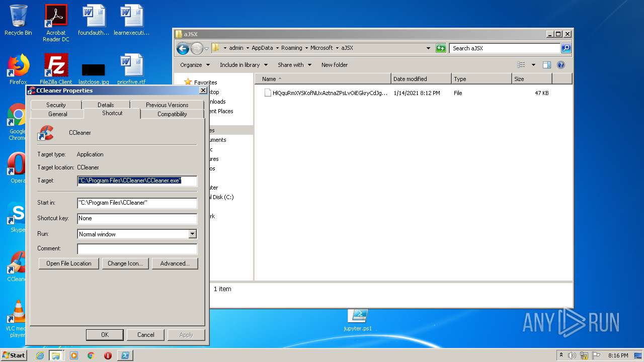
Task: Select the Shortcut tab
Action: point(112,113)
